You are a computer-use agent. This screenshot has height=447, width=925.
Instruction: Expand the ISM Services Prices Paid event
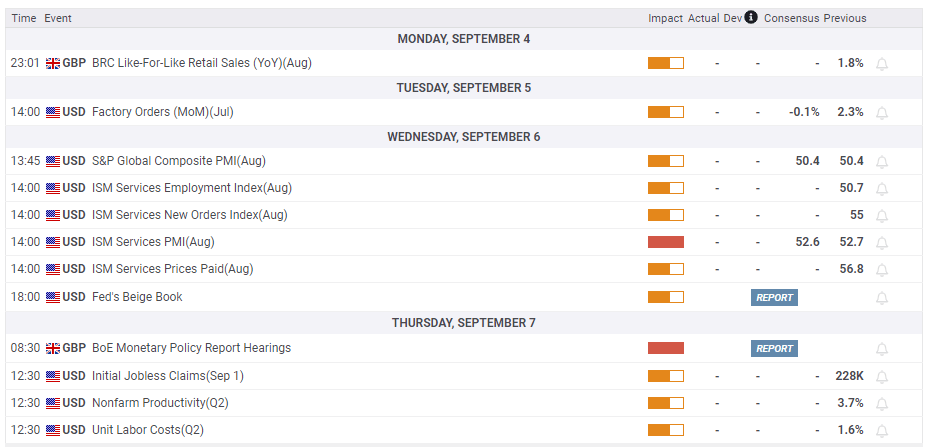click(172, 269)
